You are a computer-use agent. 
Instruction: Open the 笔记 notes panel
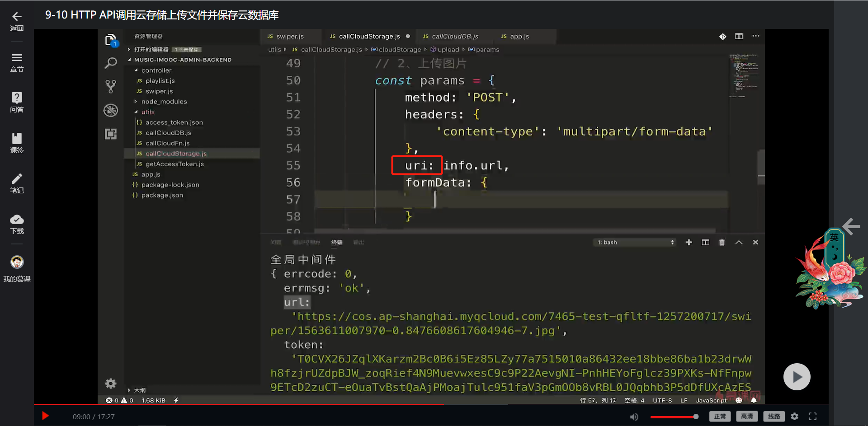click(17, 183)
